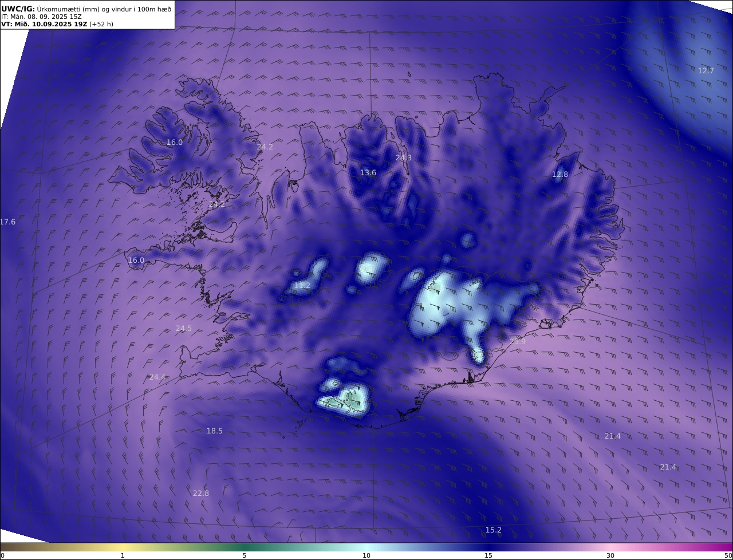Screen dimensions: 733x560
Task: Select the 13.6 value label
Action: point(368,172)
